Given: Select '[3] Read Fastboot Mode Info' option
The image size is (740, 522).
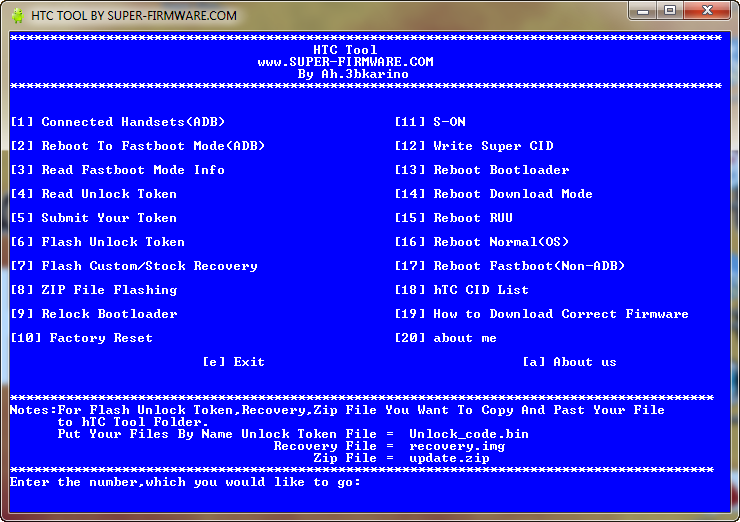Looking at the screenshot, I should click(x=118, y=170).
